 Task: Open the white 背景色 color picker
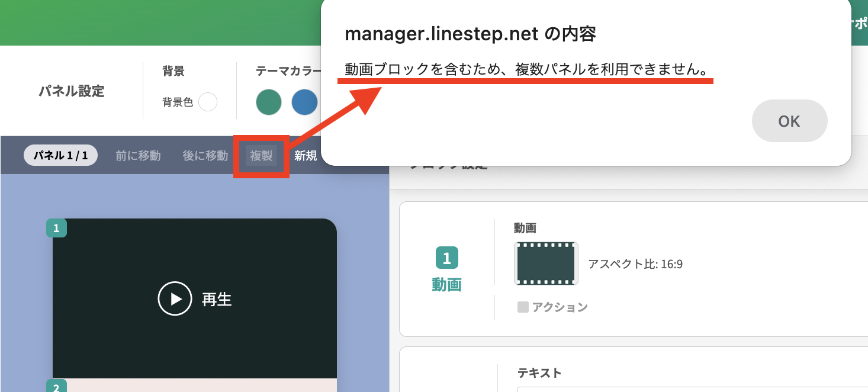(208, 102)
